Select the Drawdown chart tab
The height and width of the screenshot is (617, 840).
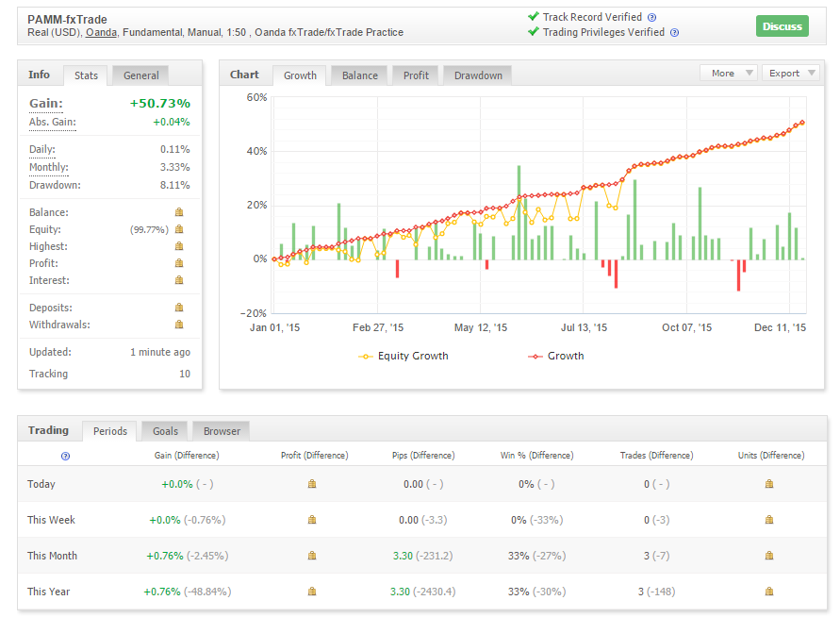478,75
